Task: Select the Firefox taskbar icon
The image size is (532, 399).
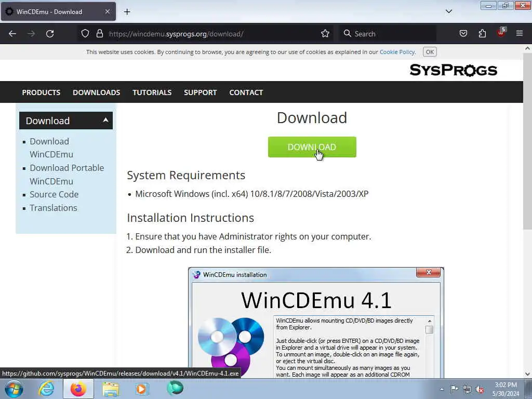Action: 78,389
